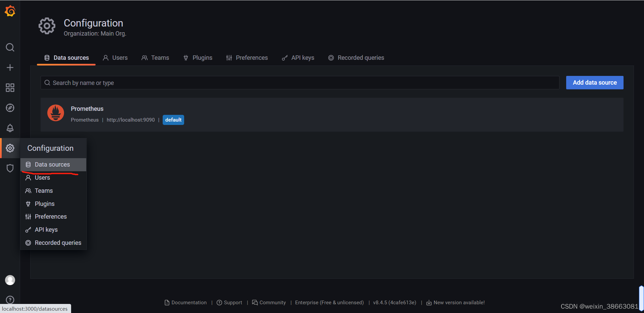
Task: Click the Prometheus flame logo
Action: click(x=56, y=113)
